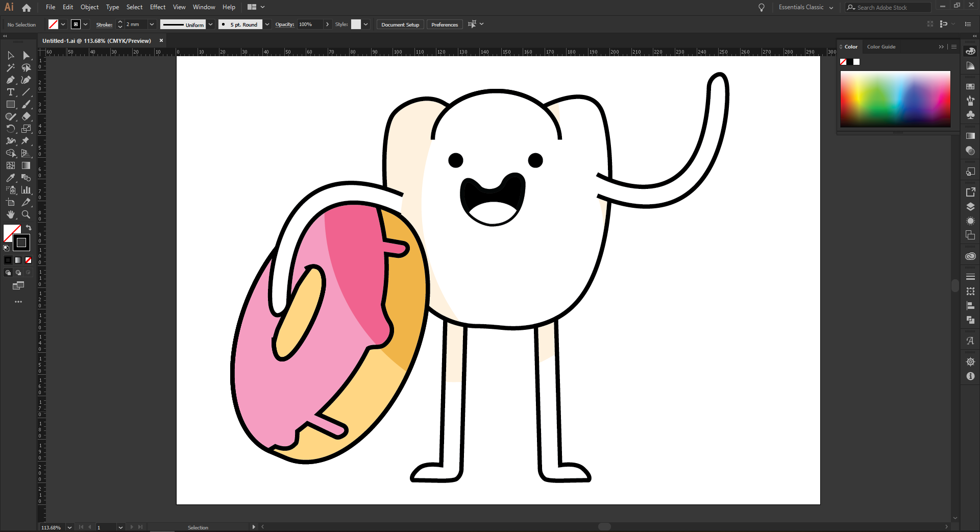
Task: Click the Document Setup button
Action: click(400, 25)
